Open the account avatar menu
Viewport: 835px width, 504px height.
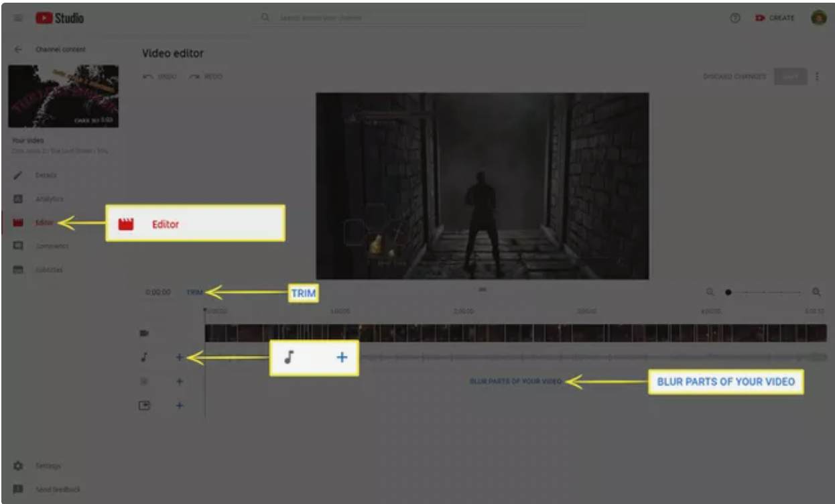(818, 18)
